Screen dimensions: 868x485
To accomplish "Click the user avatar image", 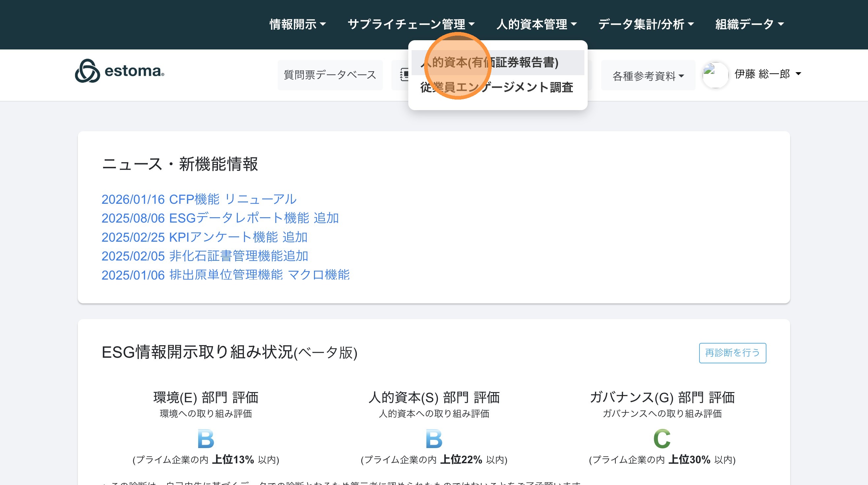I will pyautogui.click(x=715, y=75).
